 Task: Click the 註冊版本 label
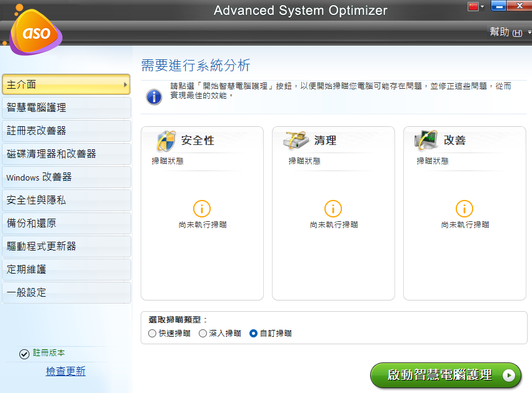[49, 353]
